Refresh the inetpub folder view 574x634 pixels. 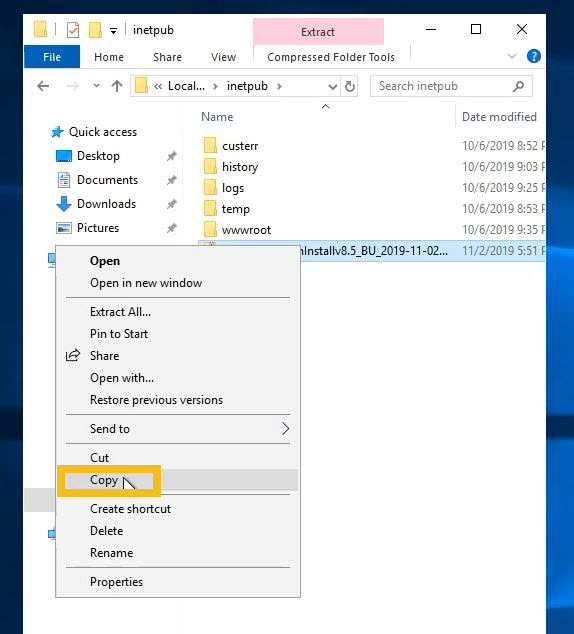tap(350, 86)
